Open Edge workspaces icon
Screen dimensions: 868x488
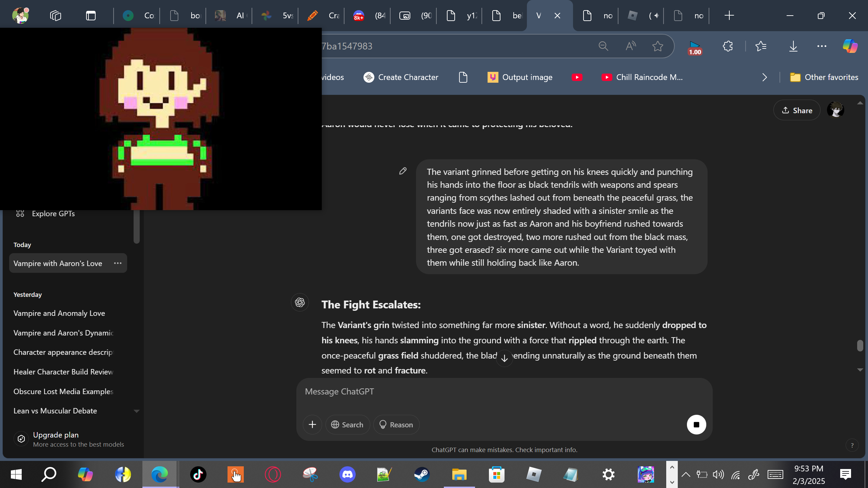(56, 16)
